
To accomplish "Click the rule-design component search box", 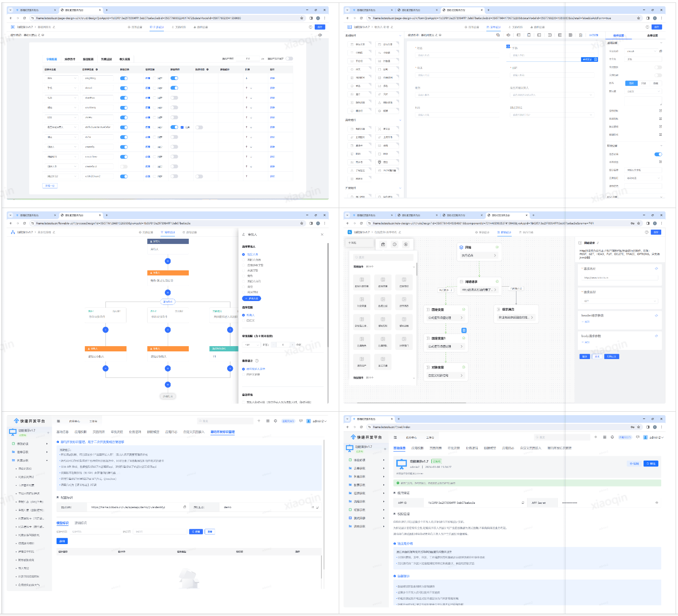I will (384, 257).
